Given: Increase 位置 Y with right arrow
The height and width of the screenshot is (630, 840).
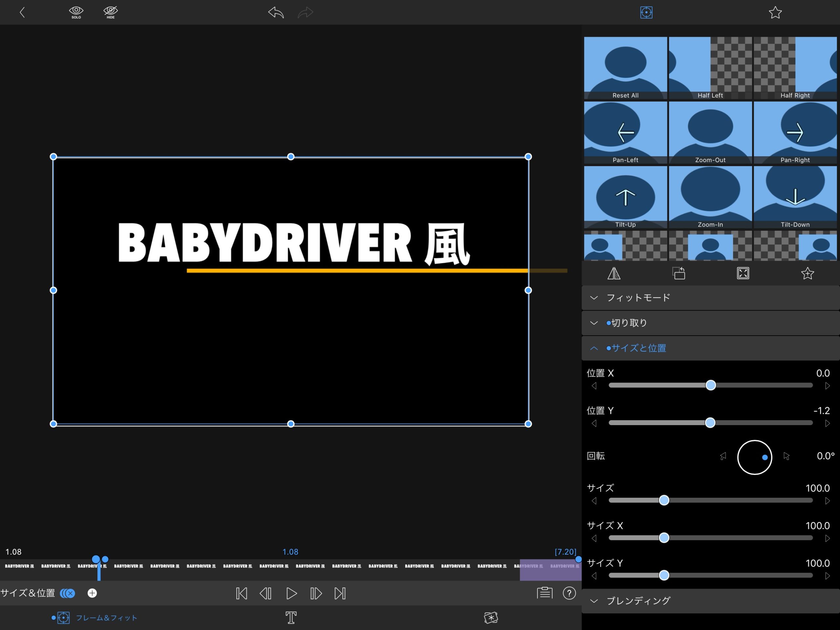Looking at the screenshot, I should coord(828,423).
